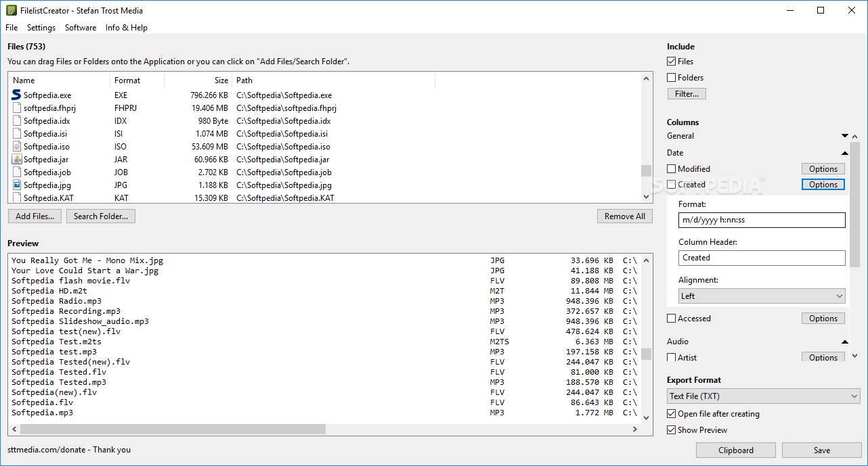
Task: Copy file list with Clipboard button
Action: click(736, 450)
